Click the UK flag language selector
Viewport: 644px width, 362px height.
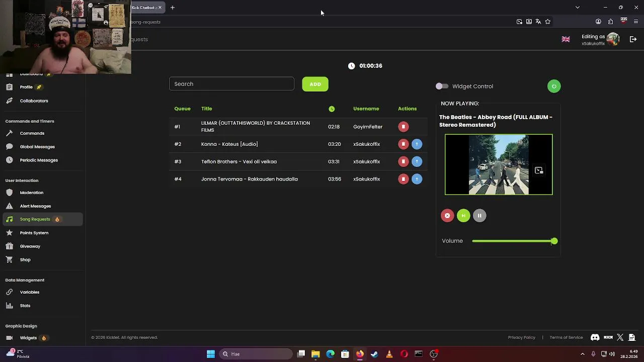tap(566, 39)
